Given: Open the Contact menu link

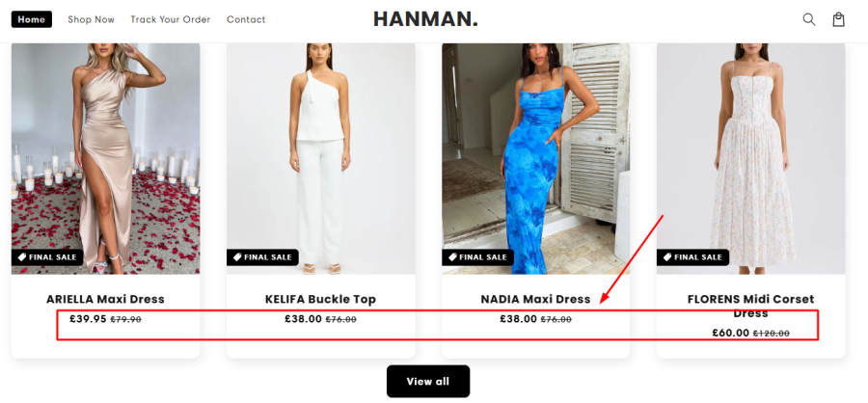Looking at the screenshot, I should pos(246,19).
